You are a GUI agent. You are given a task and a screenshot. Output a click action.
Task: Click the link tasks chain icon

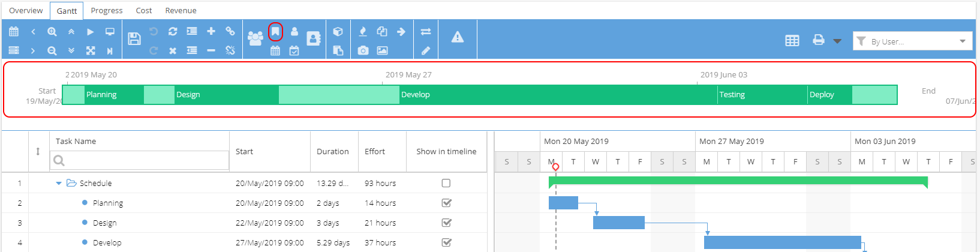(x=230, y=31)
